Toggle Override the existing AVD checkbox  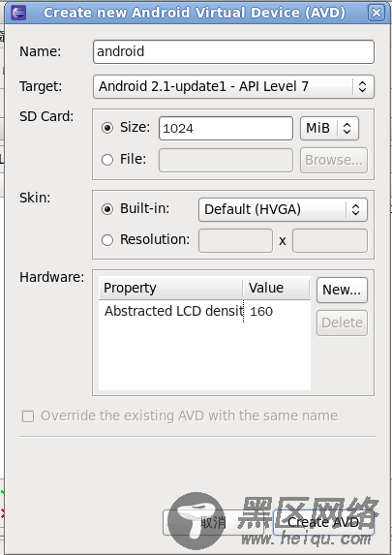click(28, 416)
